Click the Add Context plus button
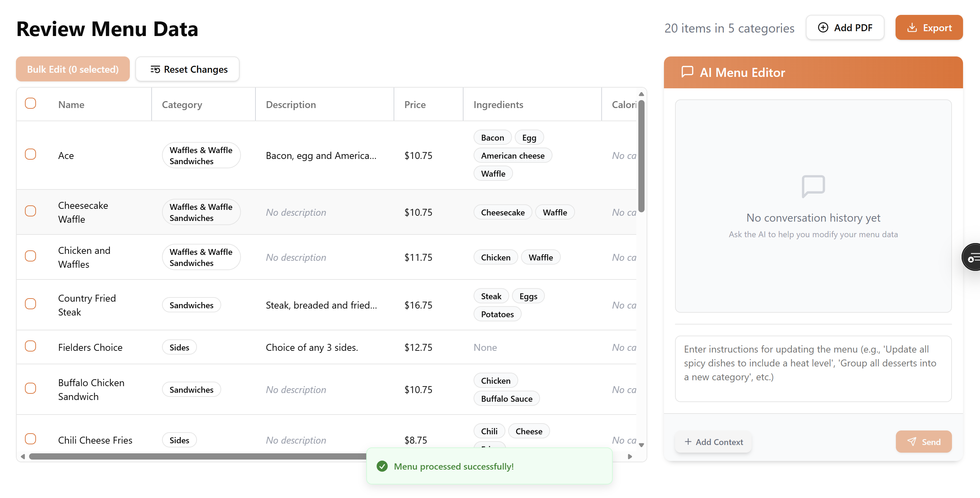 [713, 442]
